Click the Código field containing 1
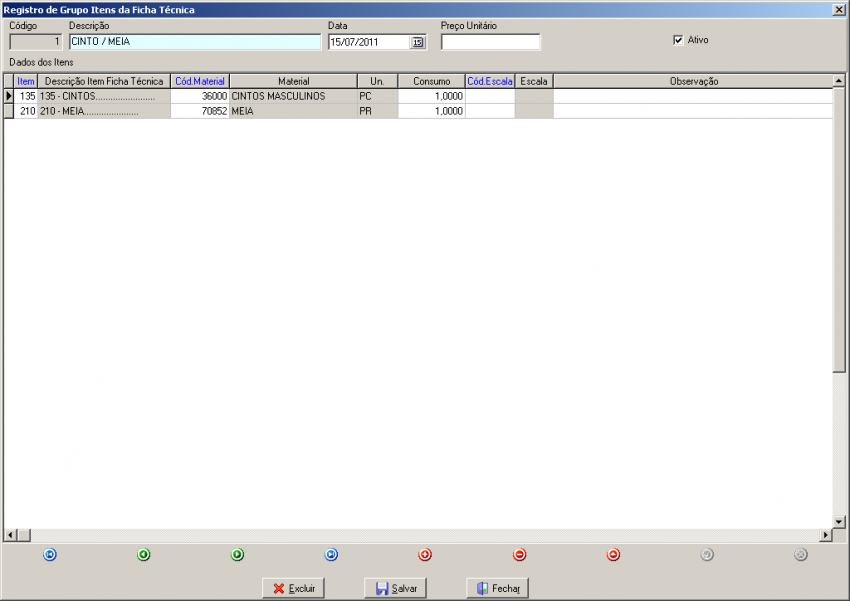Viewport: 850px width, 601px height. 36,42
